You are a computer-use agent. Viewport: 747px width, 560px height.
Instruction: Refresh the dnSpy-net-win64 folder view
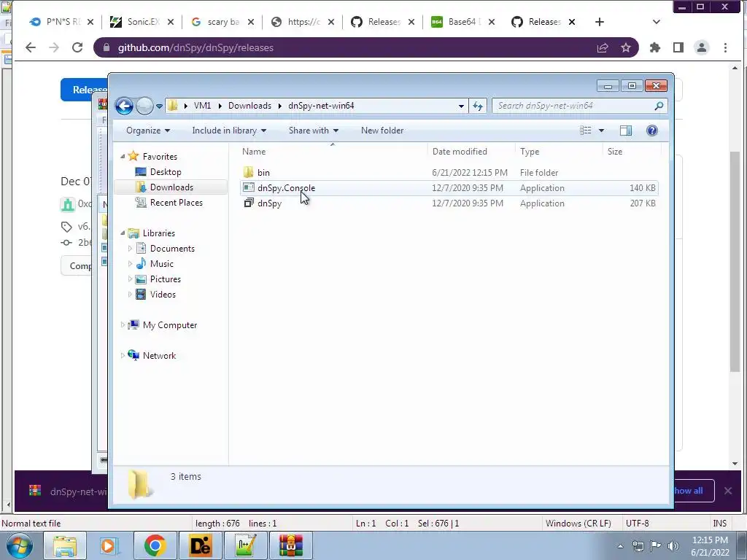[x=478, y=106]
